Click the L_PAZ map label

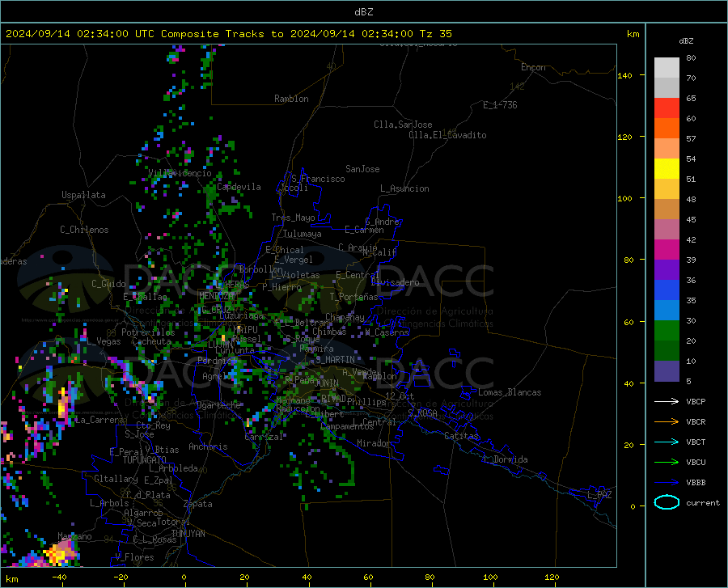[599, 495]
